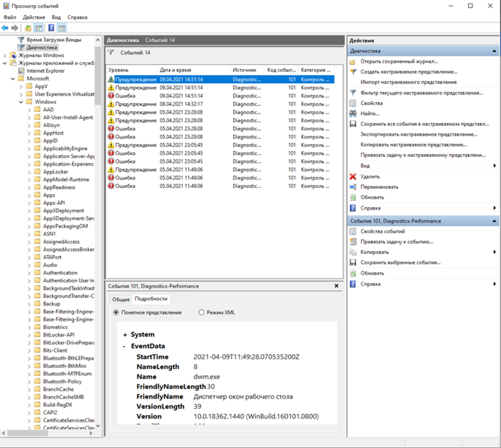Click the Журналы Windows tree icon
The height and width of the screenshot is (448, 501).
13,55
